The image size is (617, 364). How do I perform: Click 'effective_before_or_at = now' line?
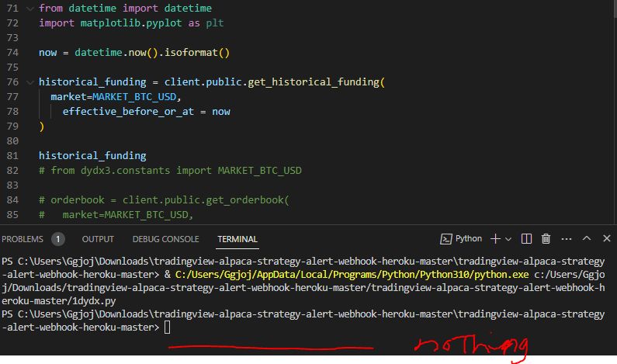click(x=147, y=112)
